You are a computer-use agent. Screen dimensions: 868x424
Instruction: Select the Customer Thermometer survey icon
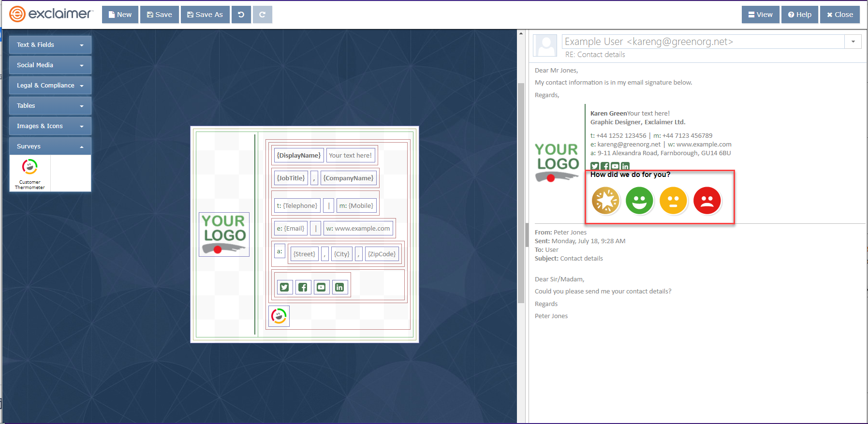[29, 173]
